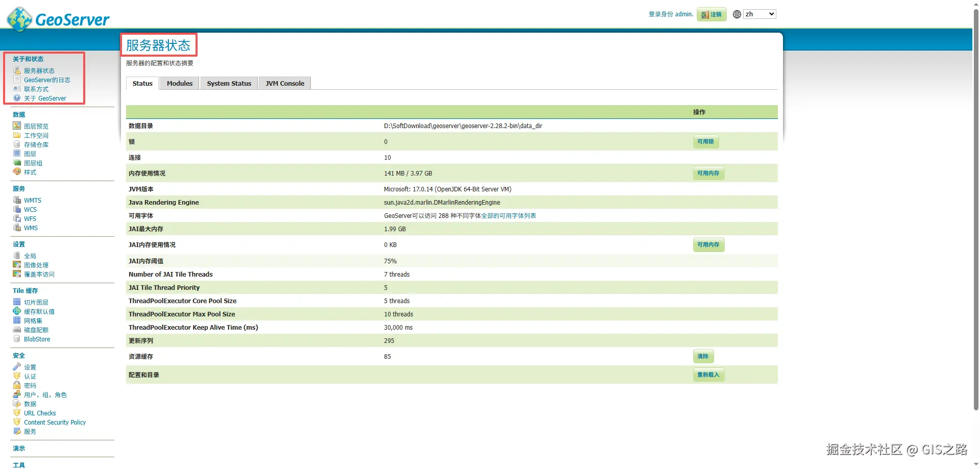This screenshot has width=980, height=469.
Task: Switch to the Status tab
Action: 142,83
